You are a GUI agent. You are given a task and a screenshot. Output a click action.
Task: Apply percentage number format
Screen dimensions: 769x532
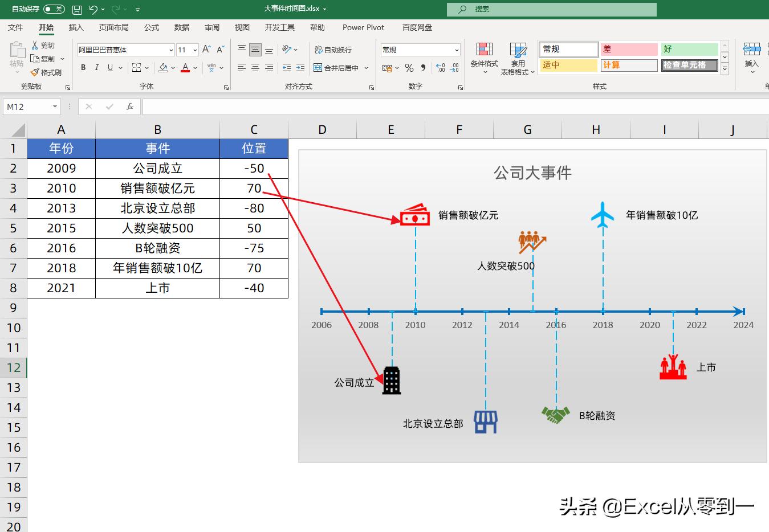409,67
